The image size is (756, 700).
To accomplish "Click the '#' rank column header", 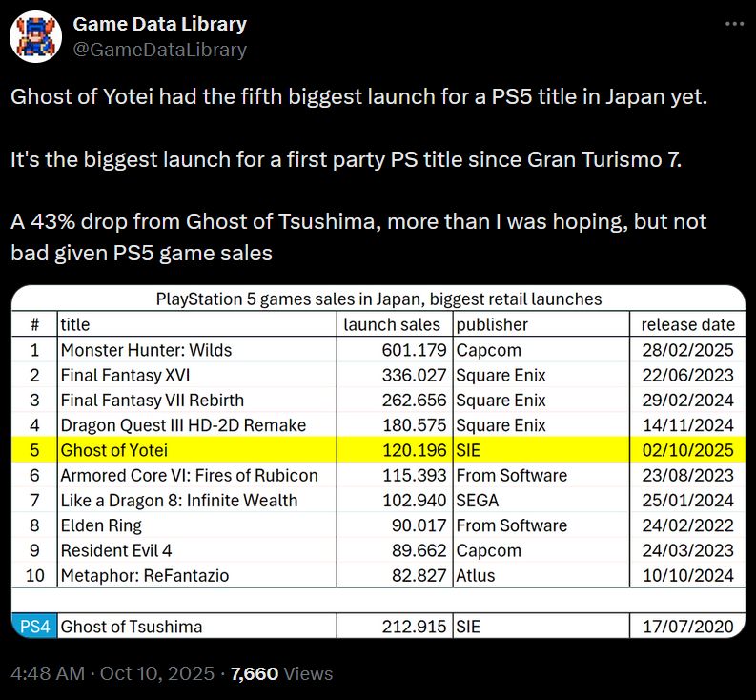I will point(34,324).
